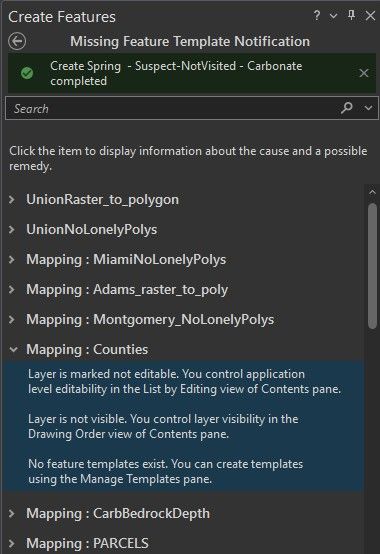The height and width of the screenshot is (554, 380).
Task: Select the Mapping : CarbBedrockDepth label
Action: coord(118,513)
